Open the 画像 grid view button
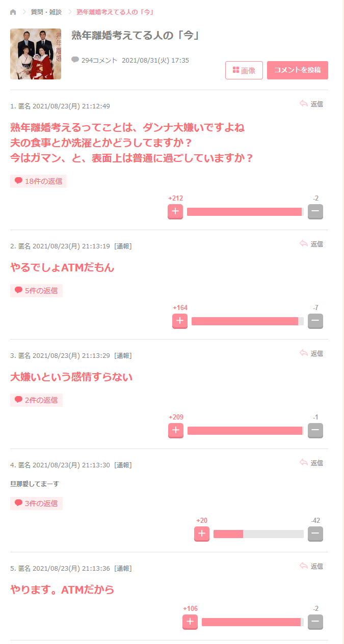This screenshot has height=644, width=344. tap(244, 70)
